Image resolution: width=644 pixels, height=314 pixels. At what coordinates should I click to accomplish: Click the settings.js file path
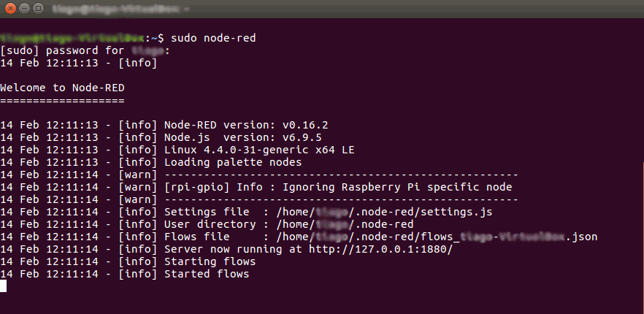tap(384, 212)
